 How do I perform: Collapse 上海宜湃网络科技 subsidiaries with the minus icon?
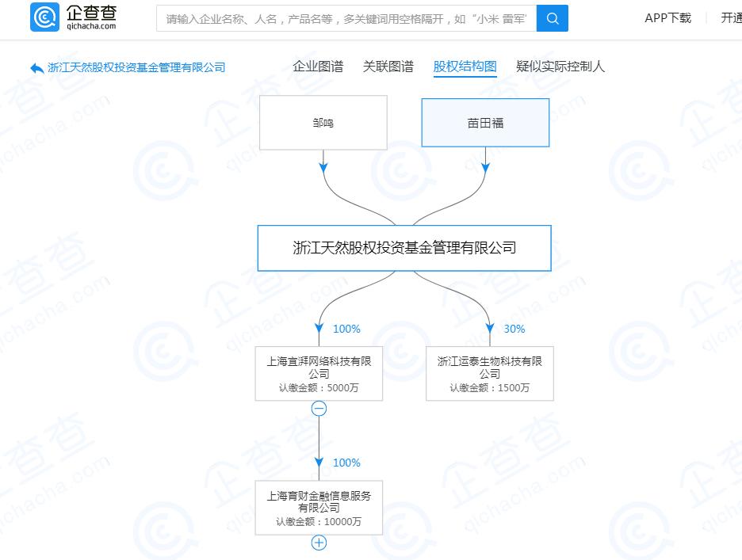319,407
